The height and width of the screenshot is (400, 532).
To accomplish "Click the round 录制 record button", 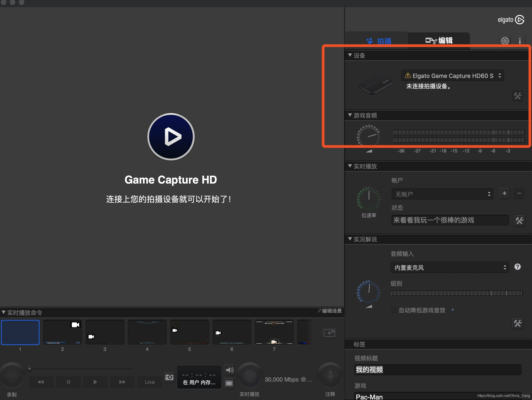I will tap(12, 375).
